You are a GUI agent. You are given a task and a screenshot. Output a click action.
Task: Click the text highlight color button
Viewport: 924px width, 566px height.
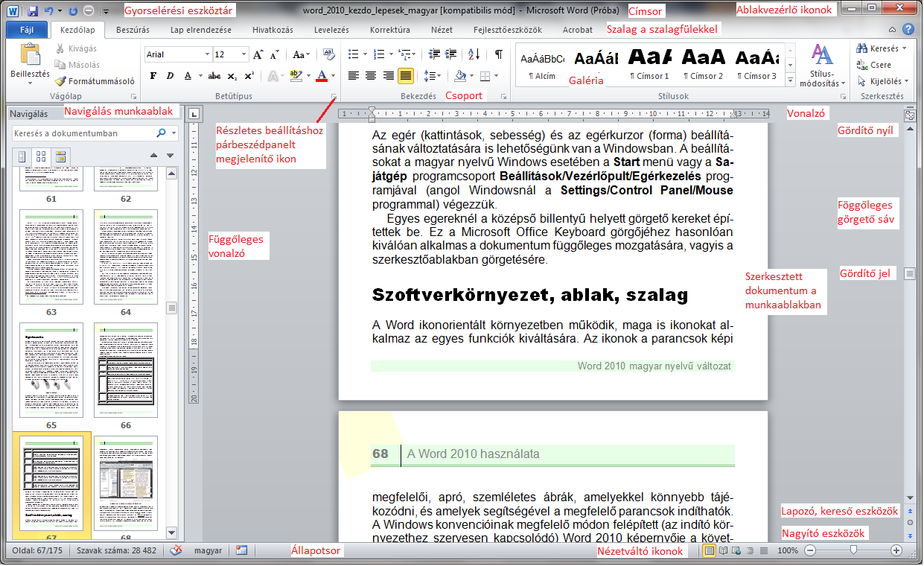(296, 76)
